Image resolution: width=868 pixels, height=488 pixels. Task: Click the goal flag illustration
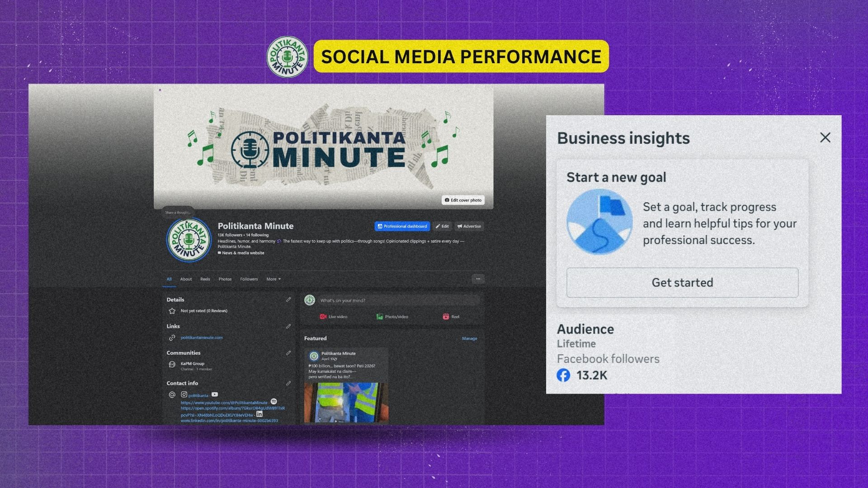point(599,222)
